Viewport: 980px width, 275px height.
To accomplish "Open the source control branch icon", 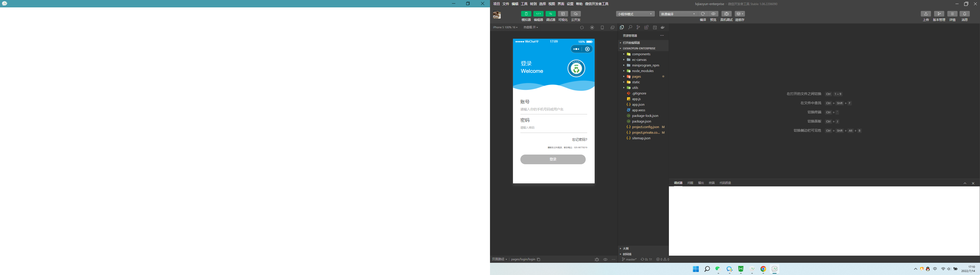I will coord(638,27).
